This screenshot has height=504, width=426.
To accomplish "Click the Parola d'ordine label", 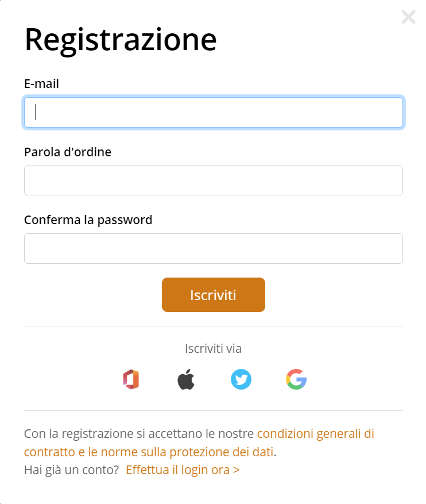I will point(68,152).
